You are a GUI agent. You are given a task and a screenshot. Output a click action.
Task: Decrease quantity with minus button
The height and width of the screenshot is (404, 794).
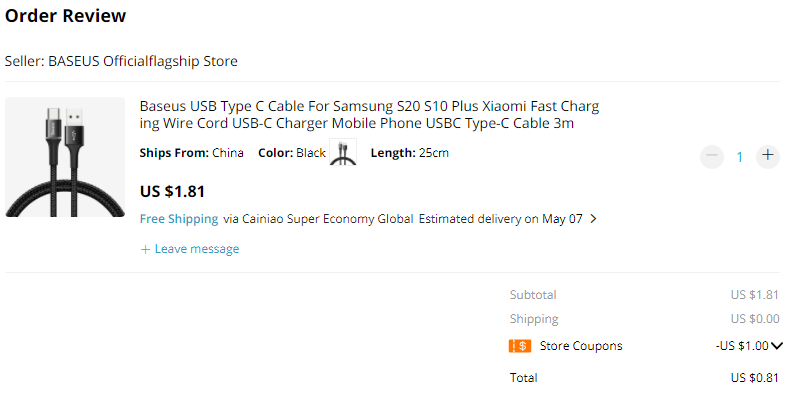point(712,156)
